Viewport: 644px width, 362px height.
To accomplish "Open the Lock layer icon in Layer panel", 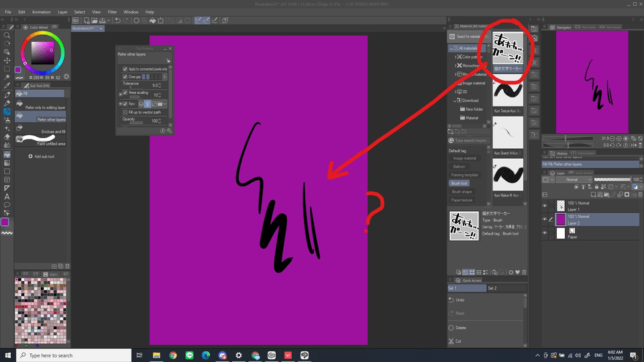I will point(597,187).
